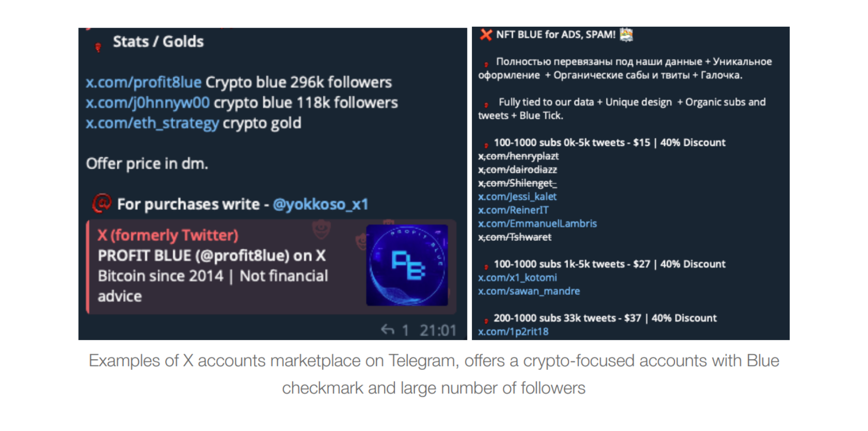868x431 pixels.
Task: Open the x.com/profit8lue link
Action: 143,82
